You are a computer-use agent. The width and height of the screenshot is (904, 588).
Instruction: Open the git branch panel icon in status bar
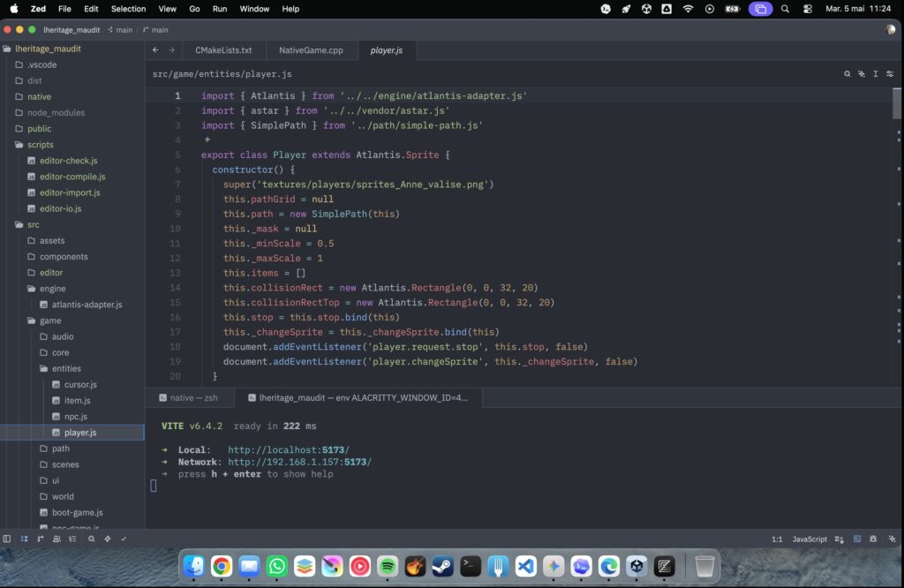tap(41, 539)
